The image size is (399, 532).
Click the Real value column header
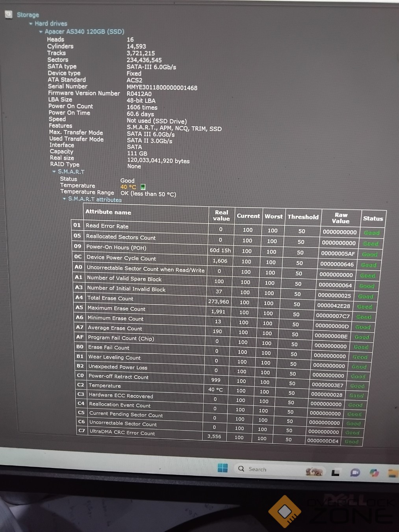pos(221,215)
